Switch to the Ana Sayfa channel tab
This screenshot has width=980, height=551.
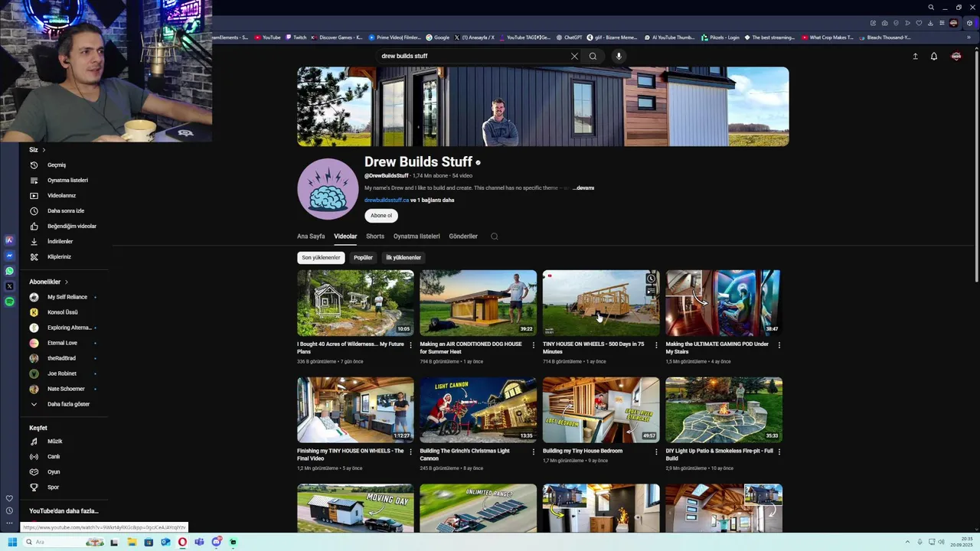click(x=311, y=236)
